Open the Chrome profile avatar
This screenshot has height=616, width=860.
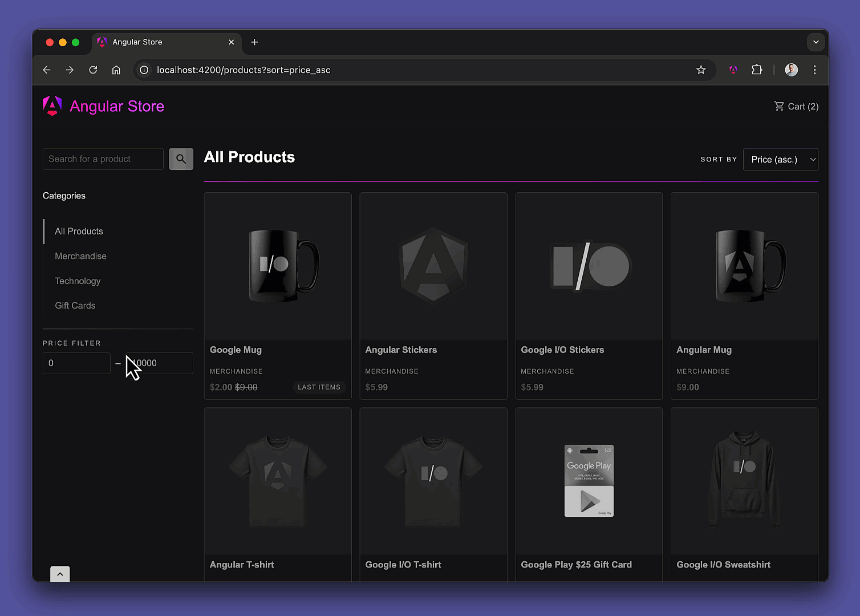click(792, 70)
